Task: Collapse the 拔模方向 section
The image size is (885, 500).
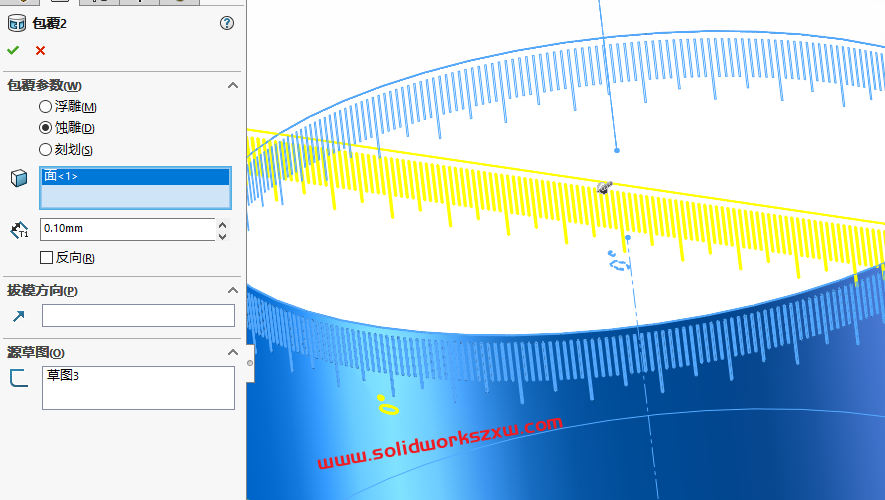Action: (x=233, y=291)
